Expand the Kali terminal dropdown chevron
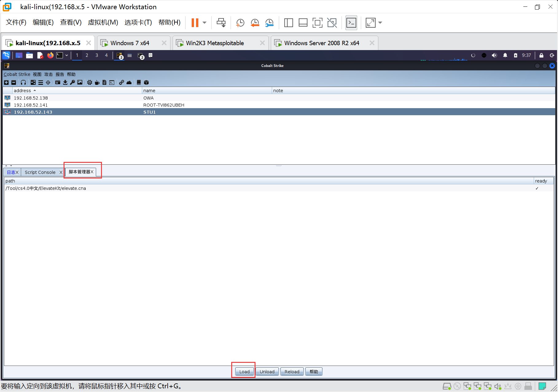The image size is (558, 392). coord(66,55)
